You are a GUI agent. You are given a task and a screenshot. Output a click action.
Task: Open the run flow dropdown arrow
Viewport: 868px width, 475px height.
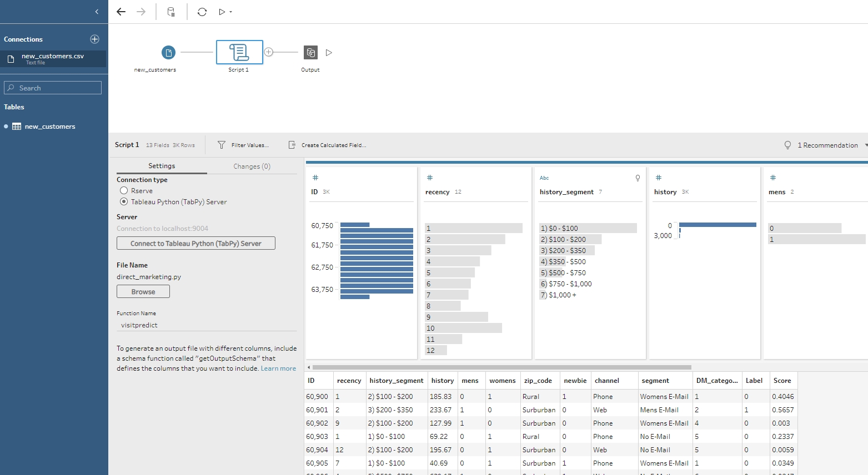(x=230, y=12)
